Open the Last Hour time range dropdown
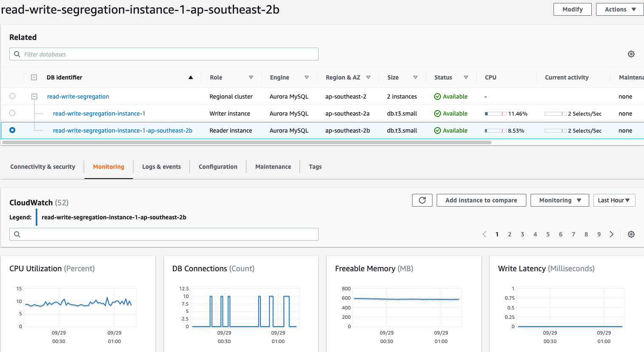Image resolution: width=644 pixels, height=352 pixels. (614, 200)
